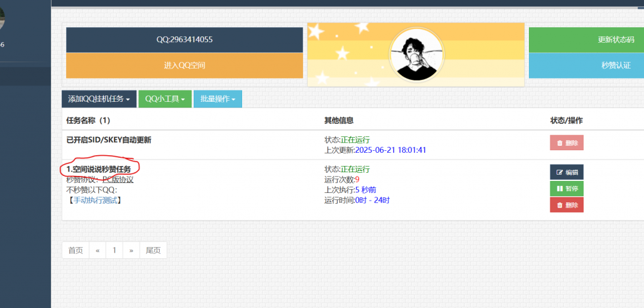Click the QQ:2963414055 account button
Viewport: 644px width, 308px height.
tap(184, 40)
